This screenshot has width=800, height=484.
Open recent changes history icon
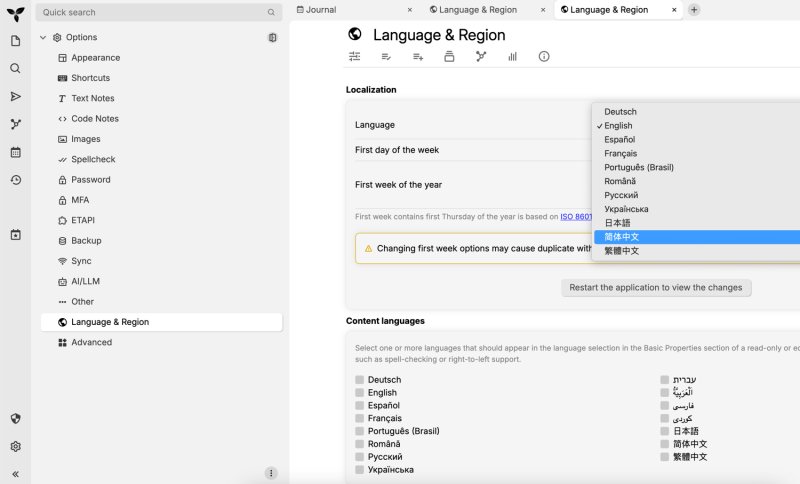15,180
